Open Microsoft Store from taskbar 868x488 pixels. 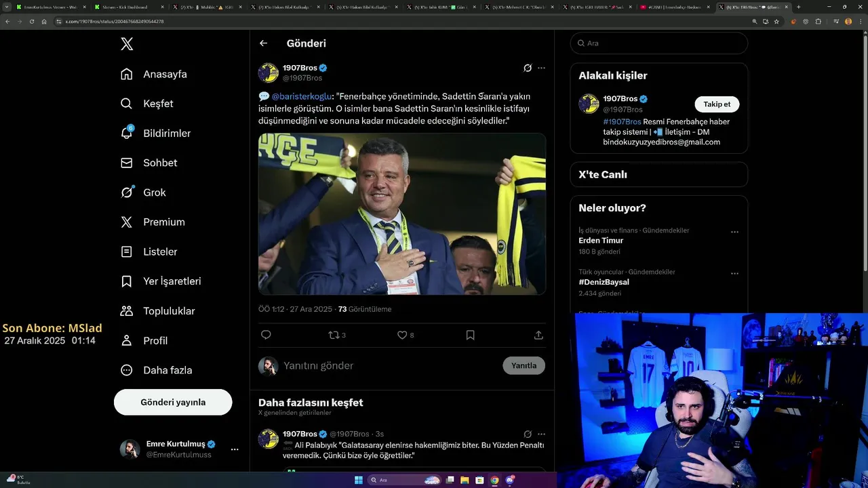pyautogui.click(x=479, y=480)
